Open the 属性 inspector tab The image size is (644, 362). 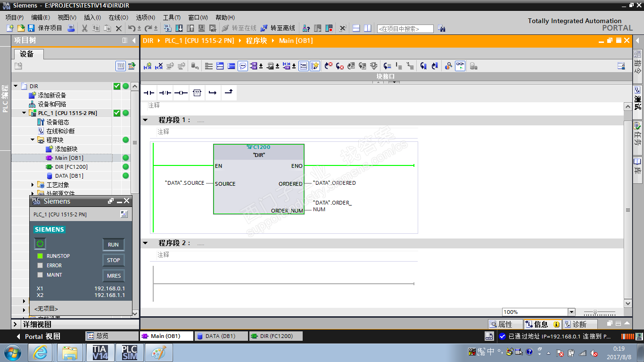tap(505, 324)
